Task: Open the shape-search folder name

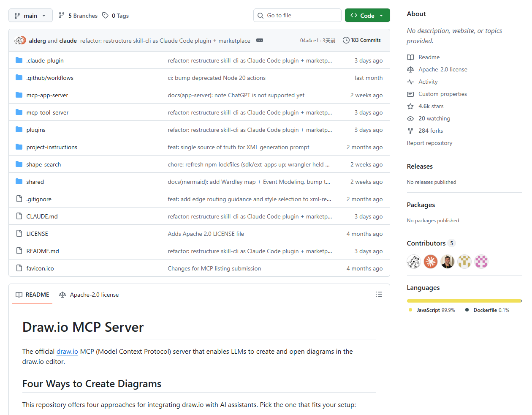Action: point(43,164)
